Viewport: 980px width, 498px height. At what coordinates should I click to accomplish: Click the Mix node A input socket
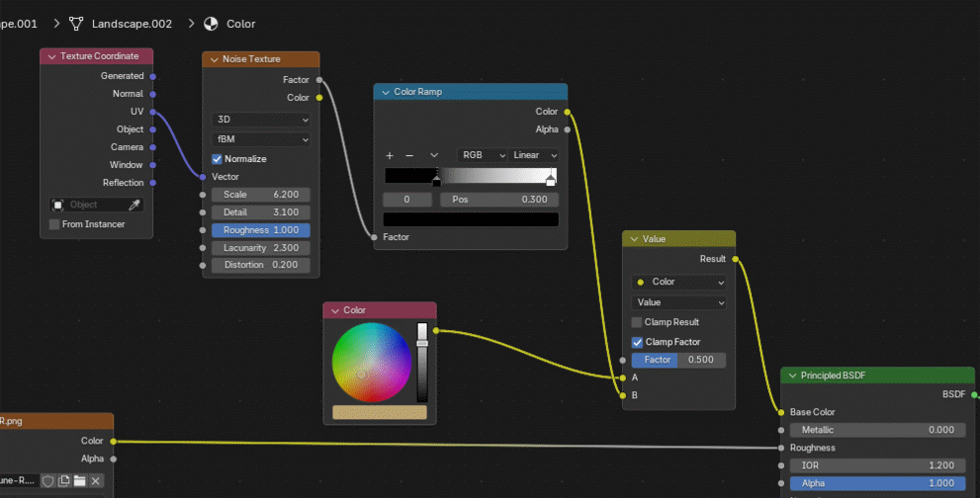[623, 377]
